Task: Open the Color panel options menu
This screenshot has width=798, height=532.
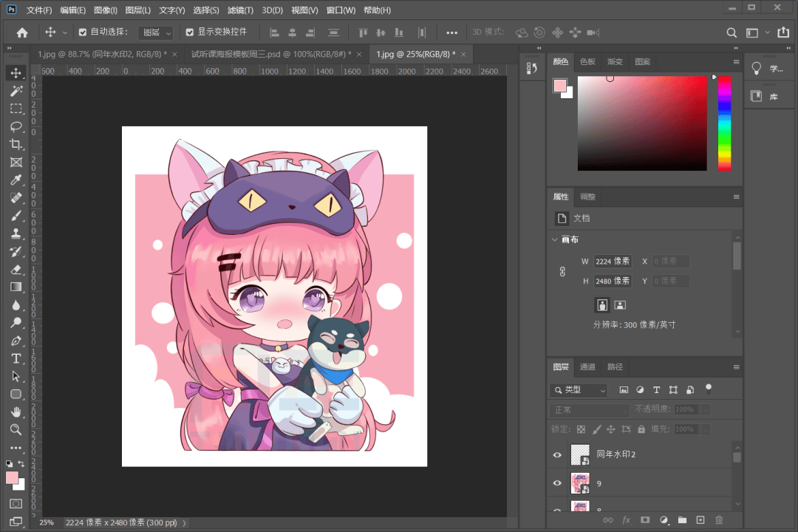Action: point(736,61)
